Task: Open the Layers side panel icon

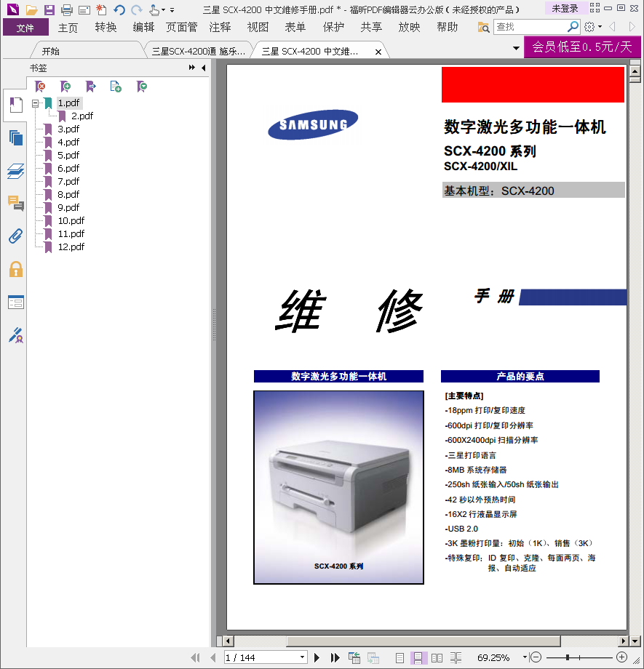Action: point(16,171)
